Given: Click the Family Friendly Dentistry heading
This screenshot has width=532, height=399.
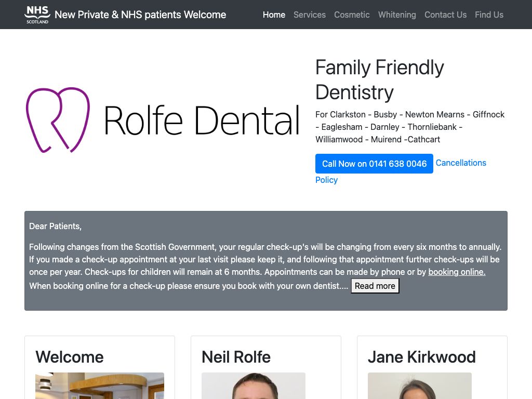Looking at the screenshot, I should coord(380,79).
